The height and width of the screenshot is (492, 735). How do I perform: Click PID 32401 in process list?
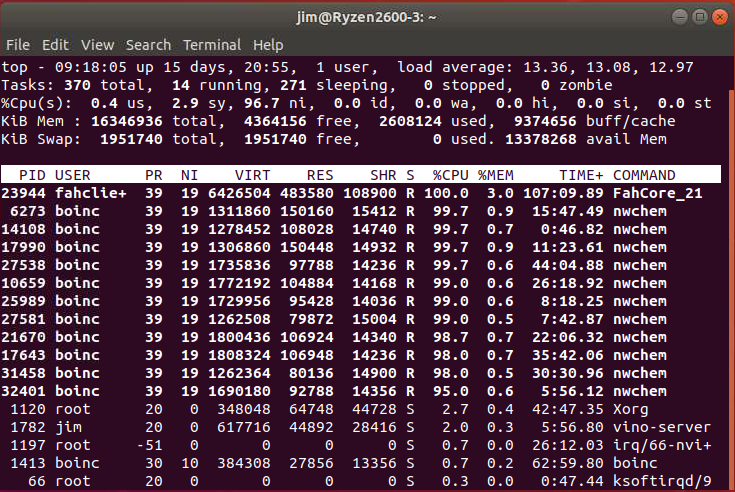(23, 391)
